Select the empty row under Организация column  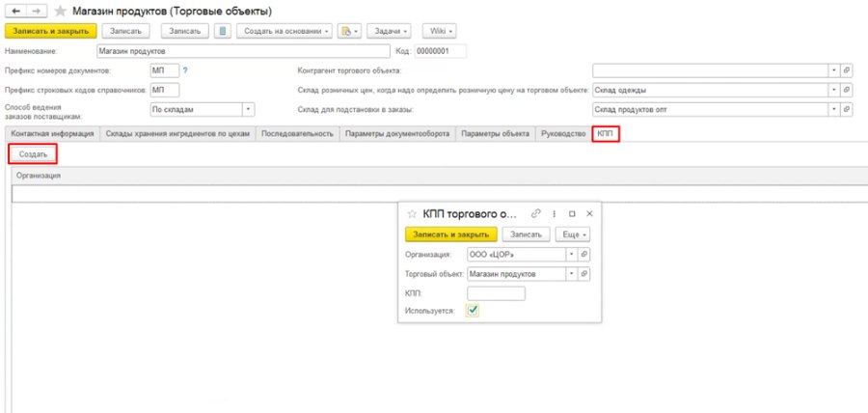[440, 193]
